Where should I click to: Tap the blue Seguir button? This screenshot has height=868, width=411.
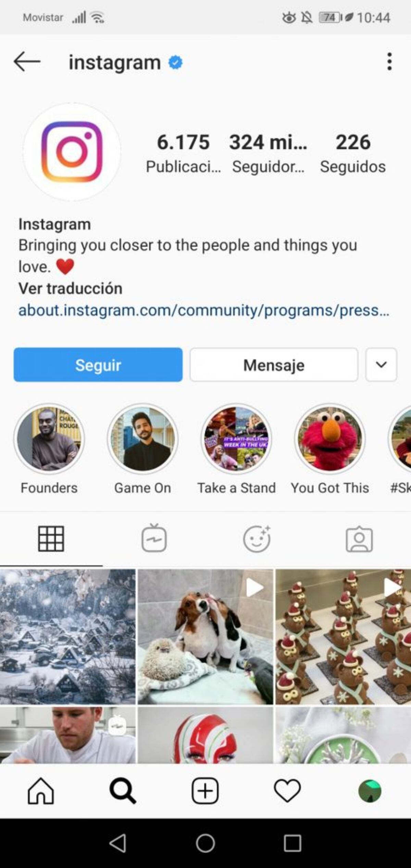tap(98, 364)
